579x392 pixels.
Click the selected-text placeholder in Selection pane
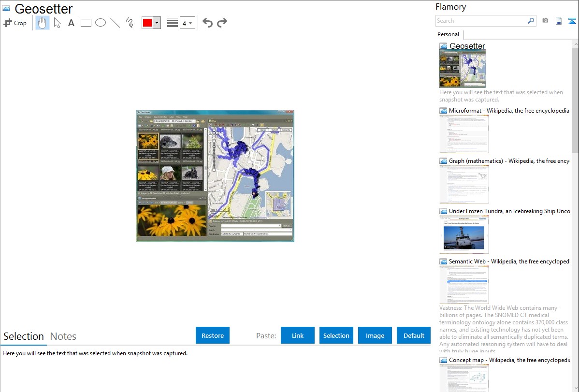95,353
